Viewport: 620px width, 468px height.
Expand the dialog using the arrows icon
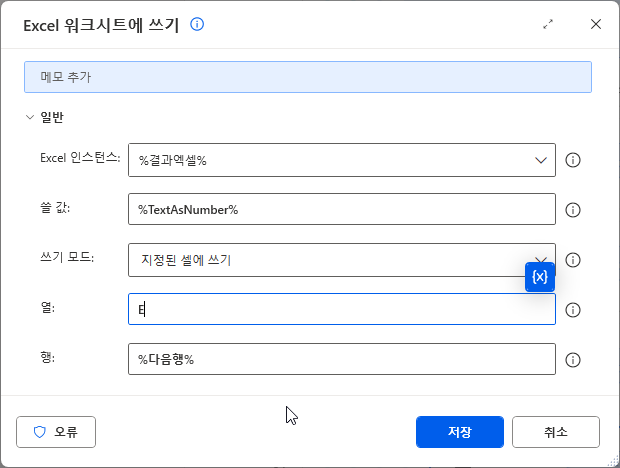(x=548, y=25)
